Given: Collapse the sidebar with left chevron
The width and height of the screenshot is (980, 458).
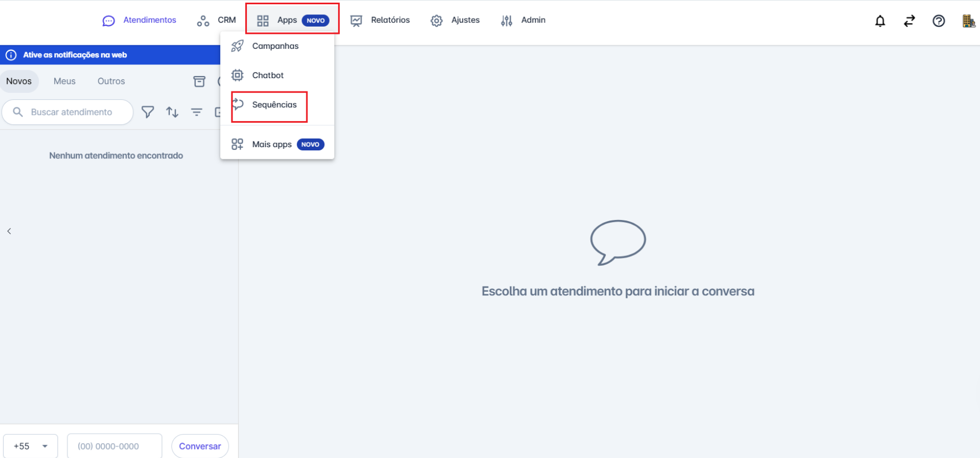Looking at the screenshot, I should (x=9, y=231).
